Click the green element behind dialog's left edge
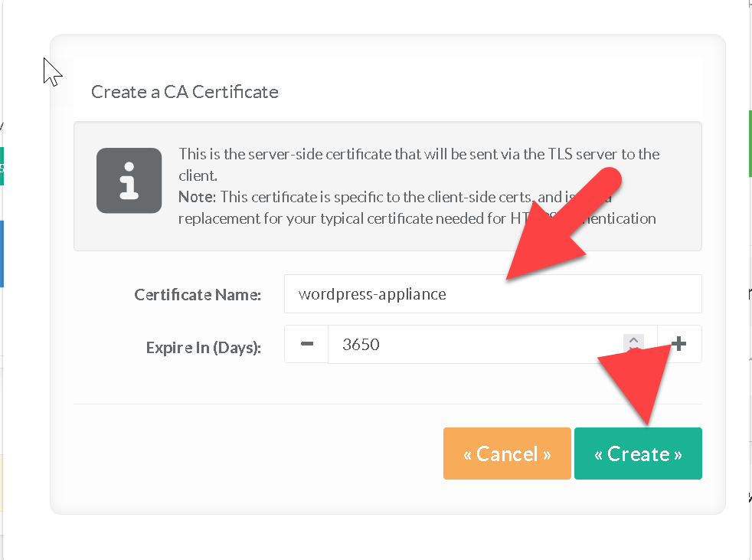This screenshot has height=560, width=752. point(2,165)
